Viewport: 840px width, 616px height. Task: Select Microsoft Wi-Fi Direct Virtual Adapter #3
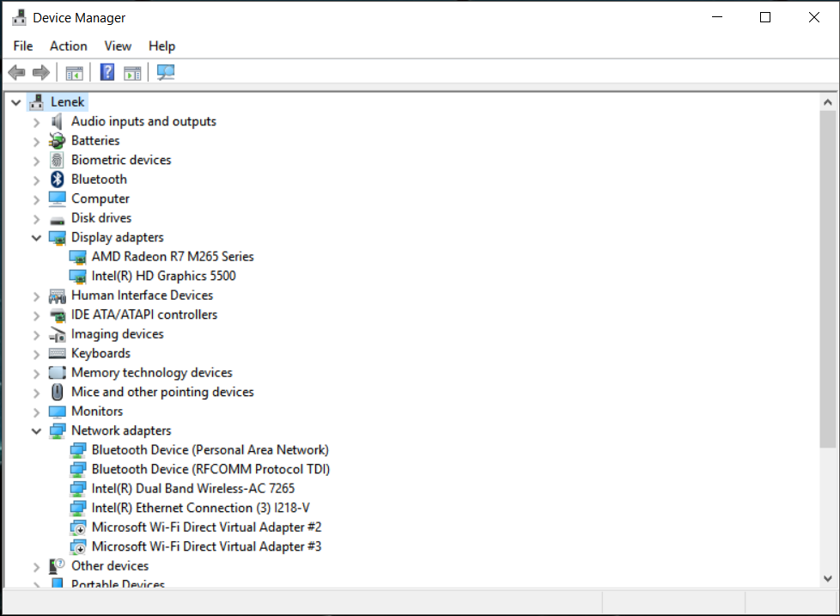206,546
